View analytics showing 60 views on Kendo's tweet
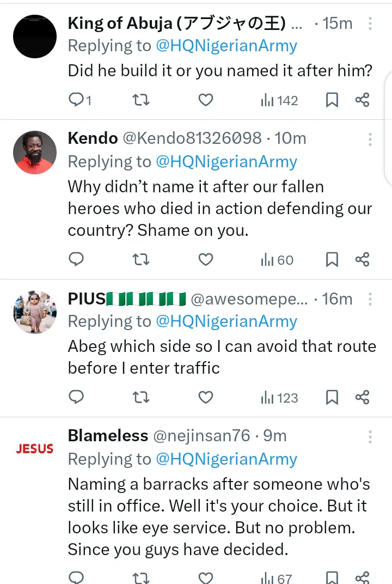The image size is (392, 584). (277, 260)
